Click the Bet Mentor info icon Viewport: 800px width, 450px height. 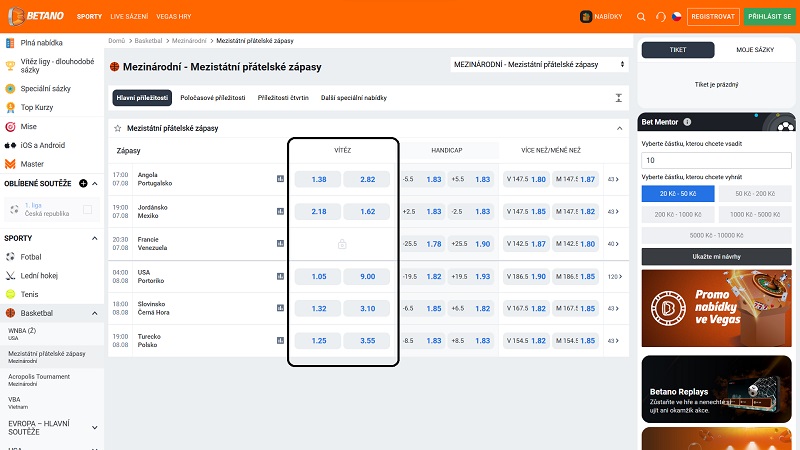click(x=688, y=122)
